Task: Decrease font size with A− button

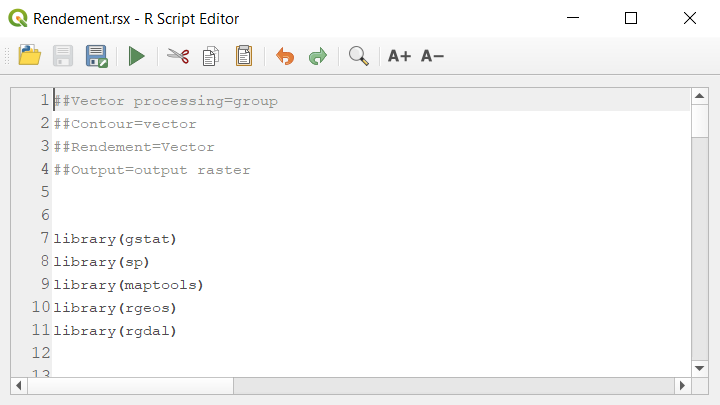Action: pos(432,56)
